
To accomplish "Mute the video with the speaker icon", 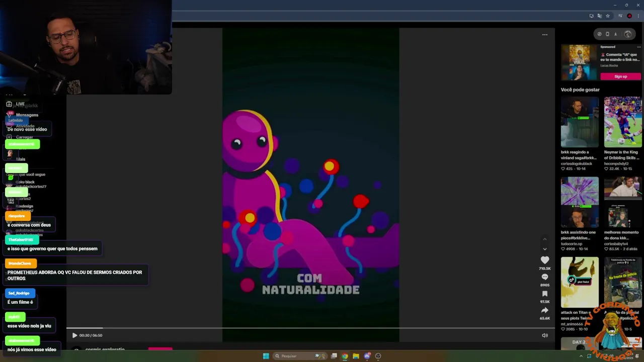I will point(544,335).
